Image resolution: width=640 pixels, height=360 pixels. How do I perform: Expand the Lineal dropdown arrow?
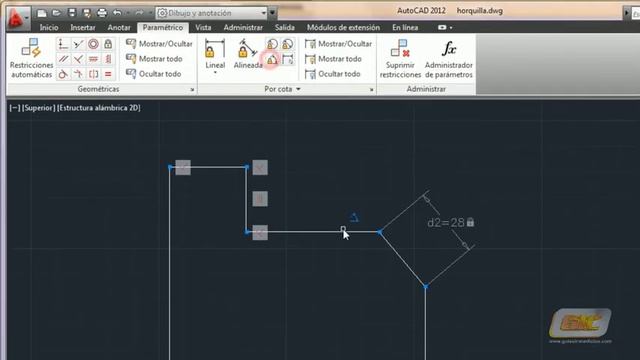click(x=215, y=73)
